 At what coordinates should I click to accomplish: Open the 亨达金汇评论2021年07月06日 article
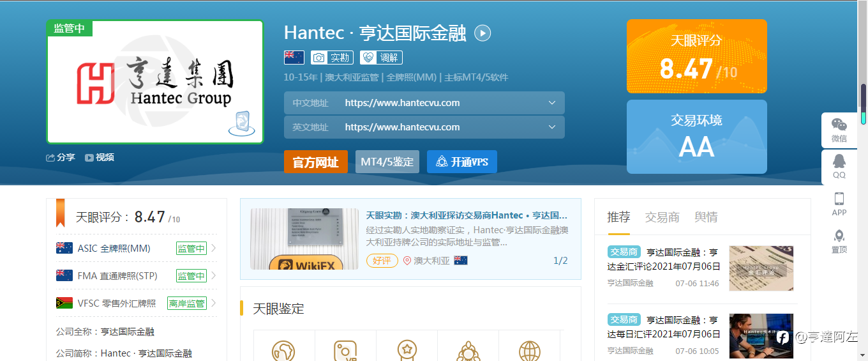pos(664,259)
